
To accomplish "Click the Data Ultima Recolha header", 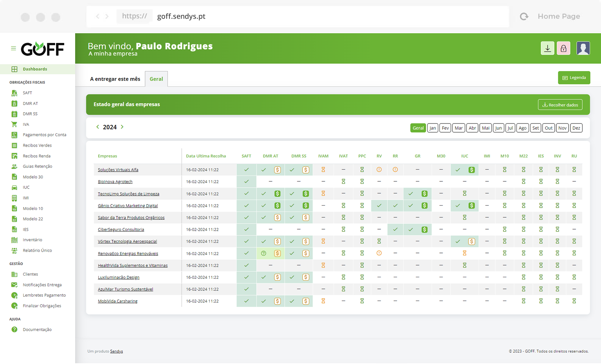I will point(206,156).
